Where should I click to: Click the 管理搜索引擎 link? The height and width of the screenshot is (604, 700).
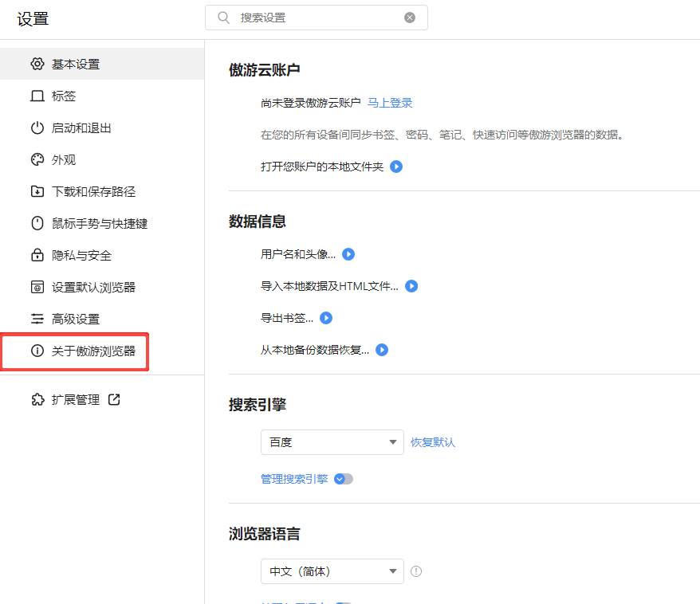tap(294, 479)
